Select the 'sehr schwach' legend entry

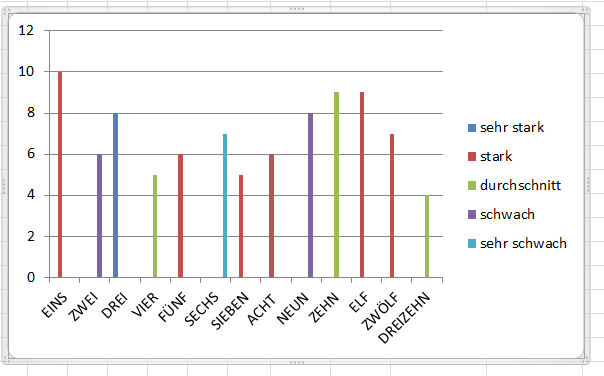(517, 243)
